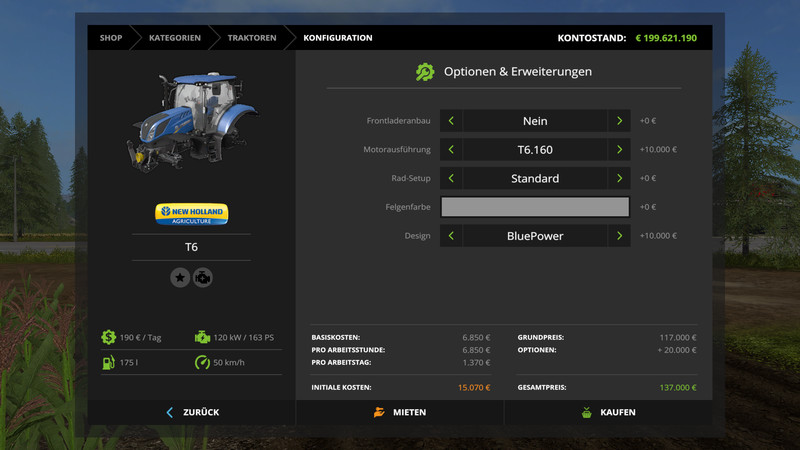This screenshot has width=800, height=450.
Task: Click the green gear Optionen & Erweiterungen icon
Action: tap(425, 72)
